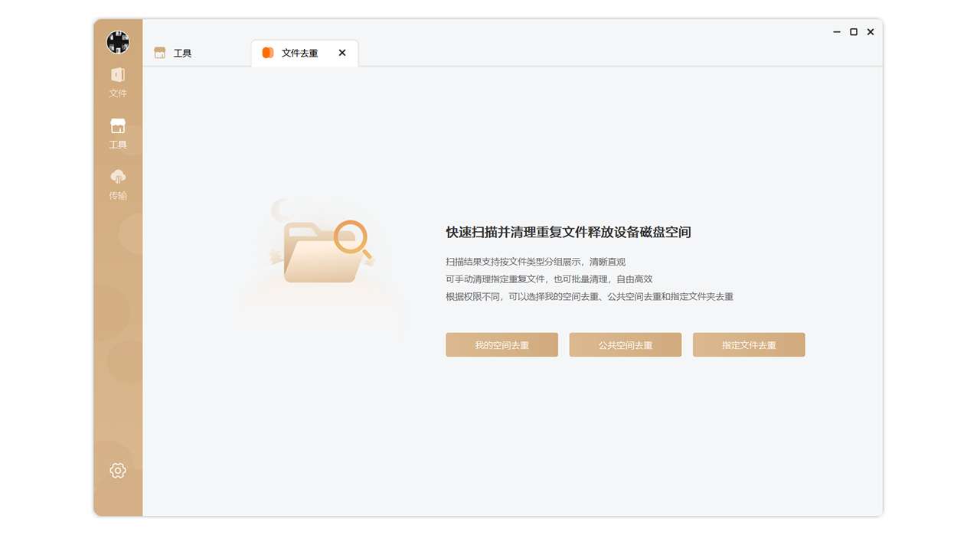Click the toolbox icon on the 工具 tab
The height and width of the screenshot is (551, 980).
click(x=160, y=52)
